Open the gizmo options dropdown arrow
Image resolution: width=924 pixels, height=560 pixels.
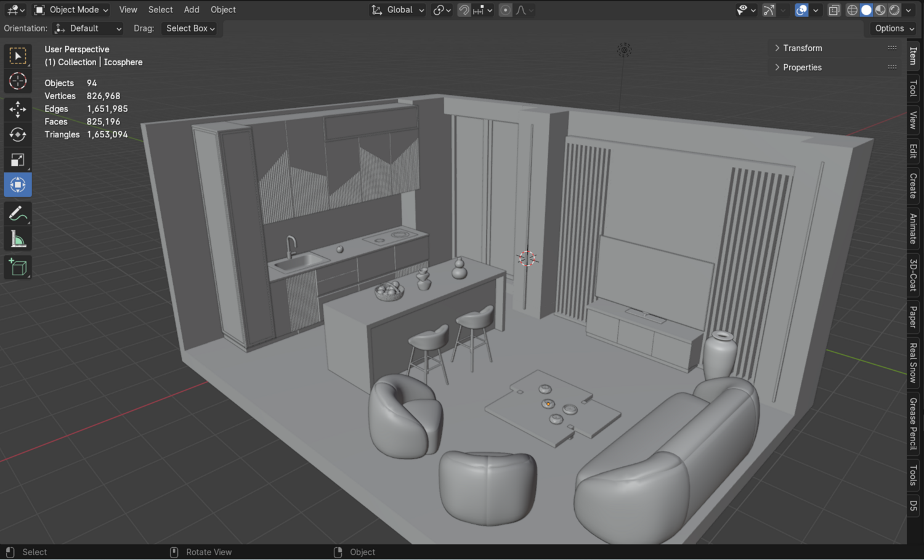[783, 10]
